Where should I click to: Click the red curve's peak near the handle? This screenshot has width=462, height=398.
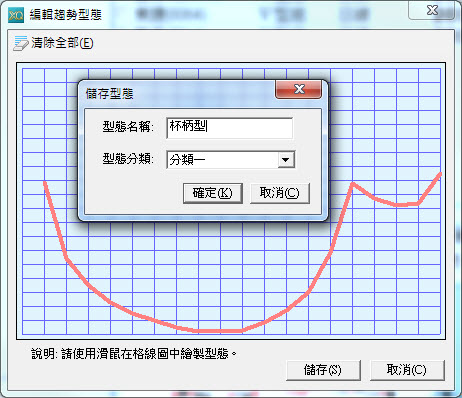tap(352, 184)
